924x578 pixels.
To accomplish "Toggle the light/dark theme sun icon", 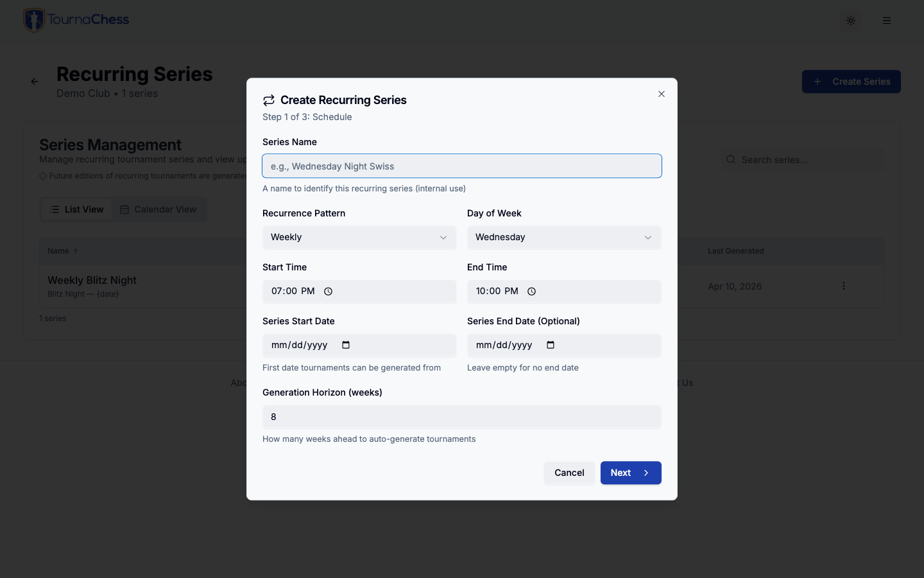I will click(851, 21).
